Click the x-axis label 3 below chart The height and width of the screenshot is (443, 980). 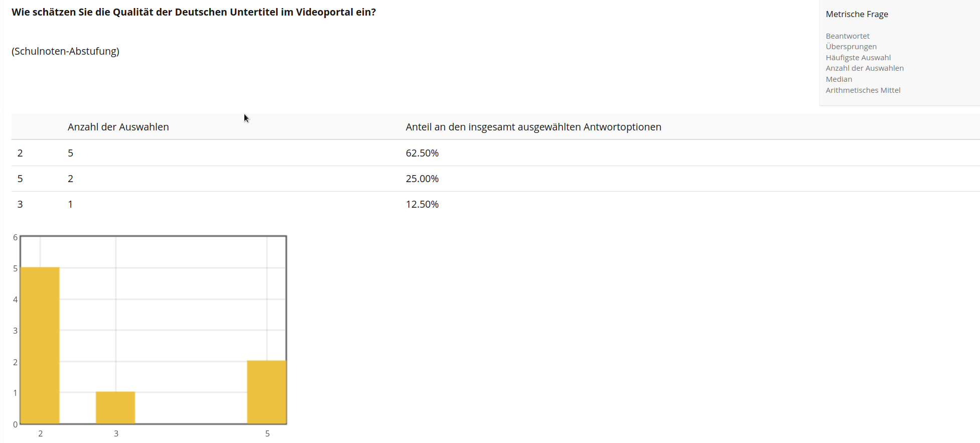(x=116, y=433)
